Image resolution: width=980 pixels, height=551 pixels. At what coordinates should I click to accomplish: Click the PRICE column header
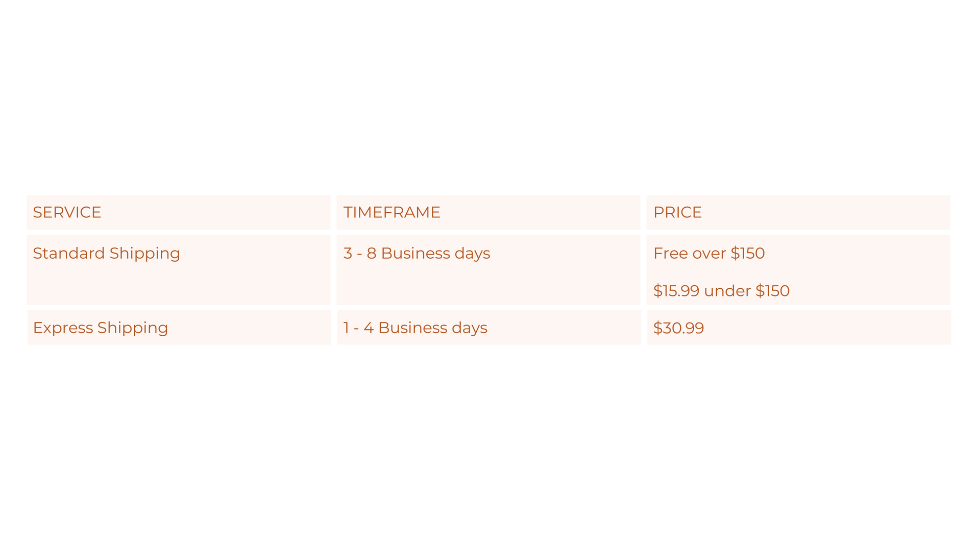pyautogui.click(x=677, y=212)
